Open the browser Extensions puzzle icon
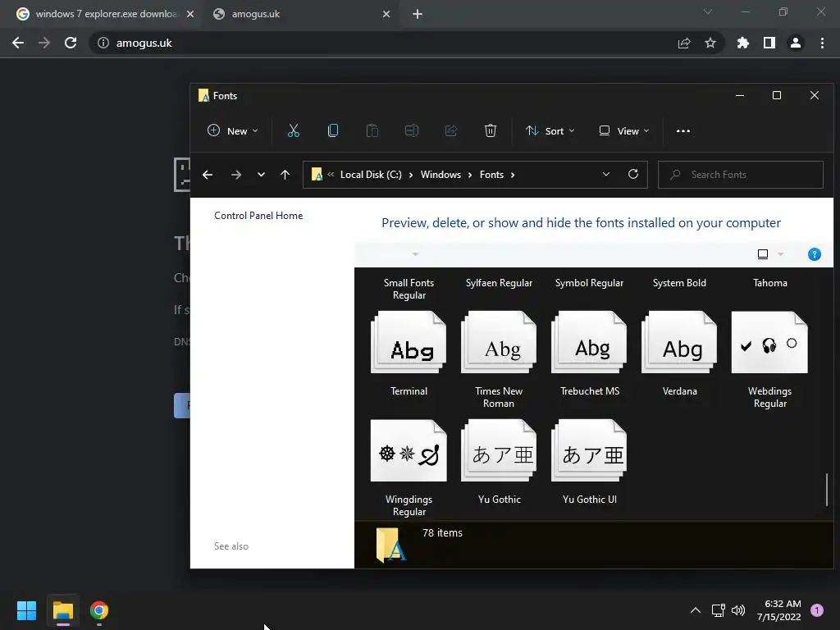Screen dimensions: 840x630 click(x=743, y=43)
